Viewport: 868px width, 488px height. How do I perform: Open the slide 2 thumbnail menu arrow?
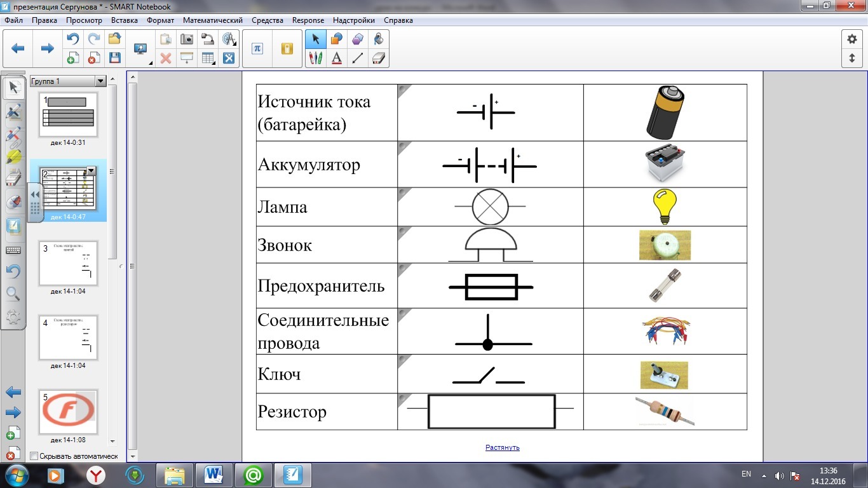pos(91,170)
